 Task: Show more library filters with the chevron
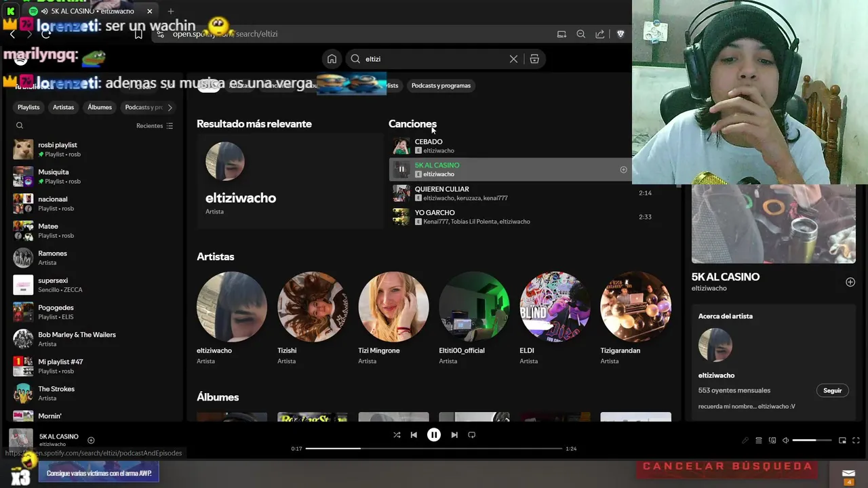pyautogui.click(x=170, y=107)
